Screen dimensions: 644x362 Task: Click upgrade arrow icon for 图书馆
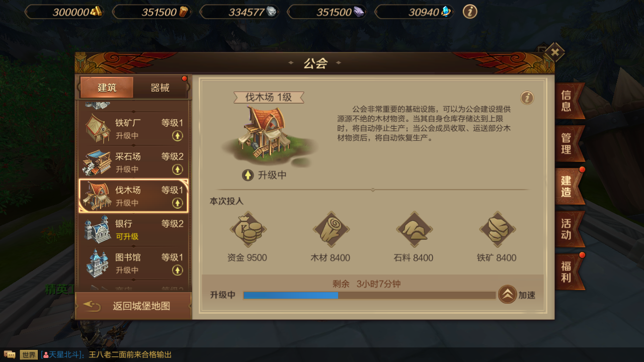[177, 270]
